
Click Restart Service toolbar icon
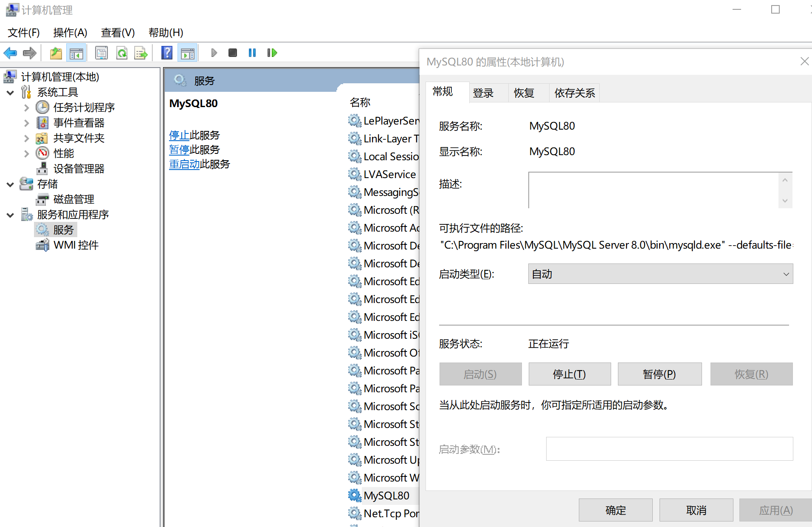(272, 53)
